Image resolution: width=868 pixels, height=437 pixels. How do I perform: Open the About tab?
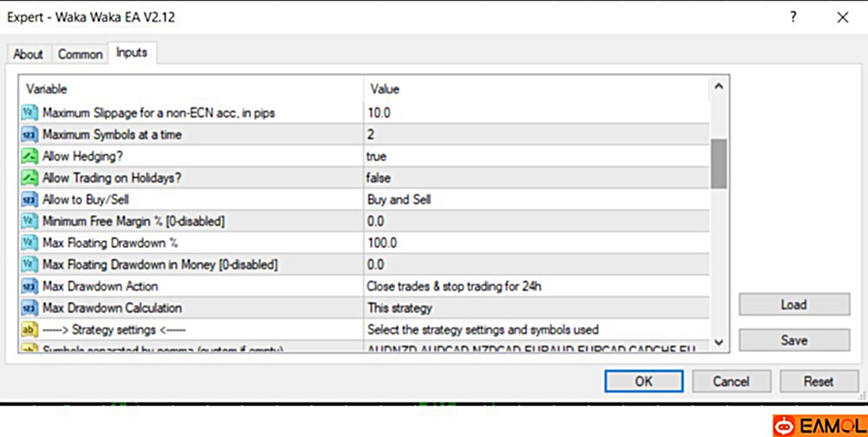point(29,55)
